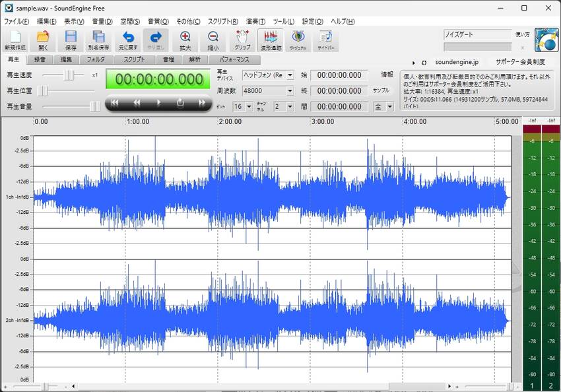
Task: Toggle the サイドバー sidebar icon
Action: pyautogui.click(x=326, y=40)
